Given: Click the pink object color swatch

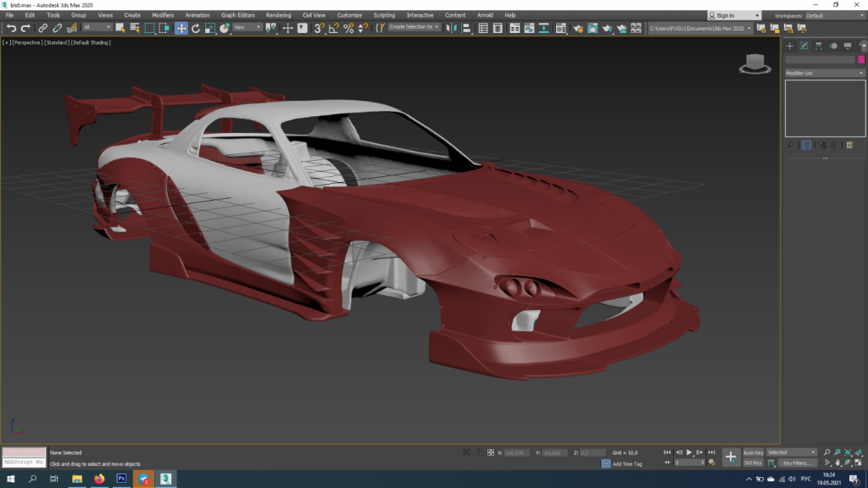Looking at the screenshot, I should [x=860, y=59].
